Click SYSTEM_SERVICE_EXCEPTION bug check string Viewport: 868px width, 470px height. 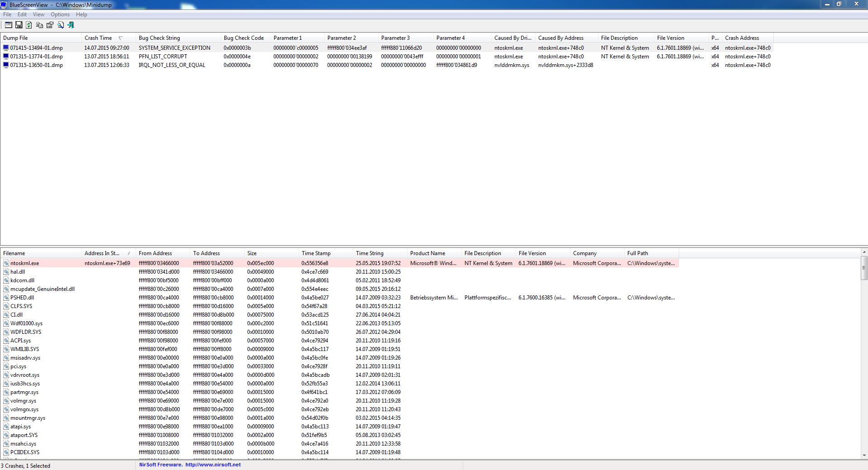pos(175,47)
